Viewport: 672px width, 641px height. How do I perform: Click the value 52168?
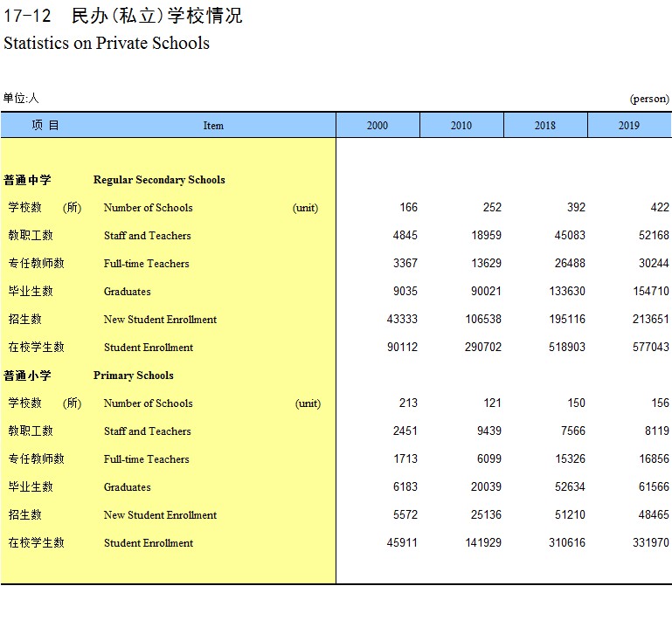point(654,236)
